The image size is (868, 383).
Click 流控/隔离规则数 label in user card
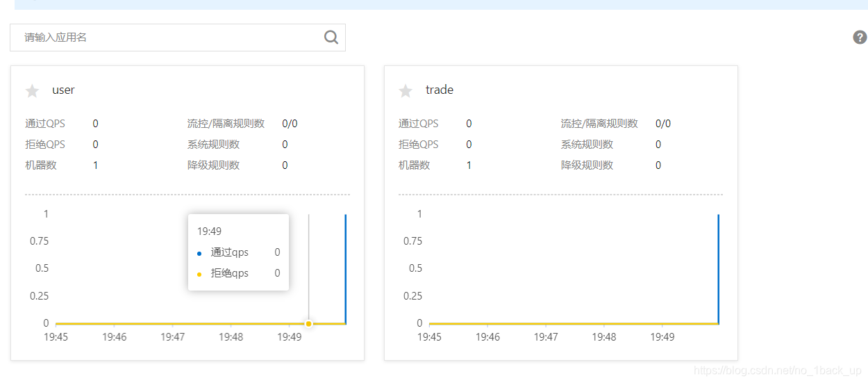click(x=226, y=124)
